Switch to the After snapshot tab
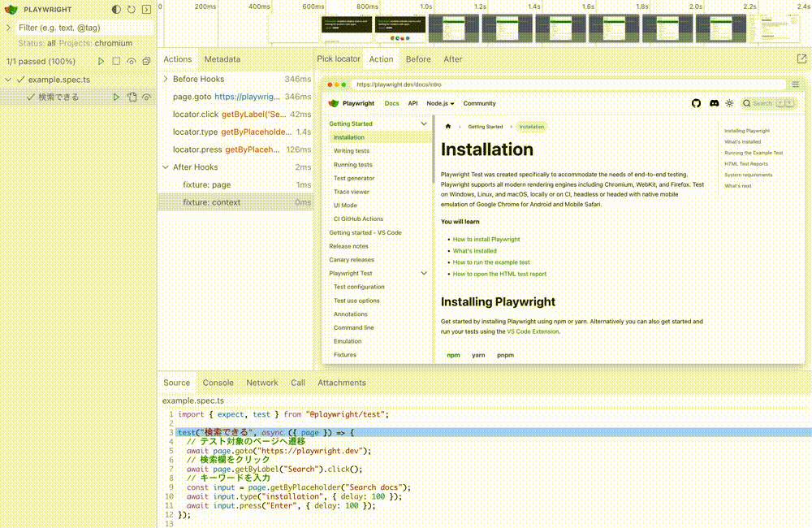 [x=452, y=59]
